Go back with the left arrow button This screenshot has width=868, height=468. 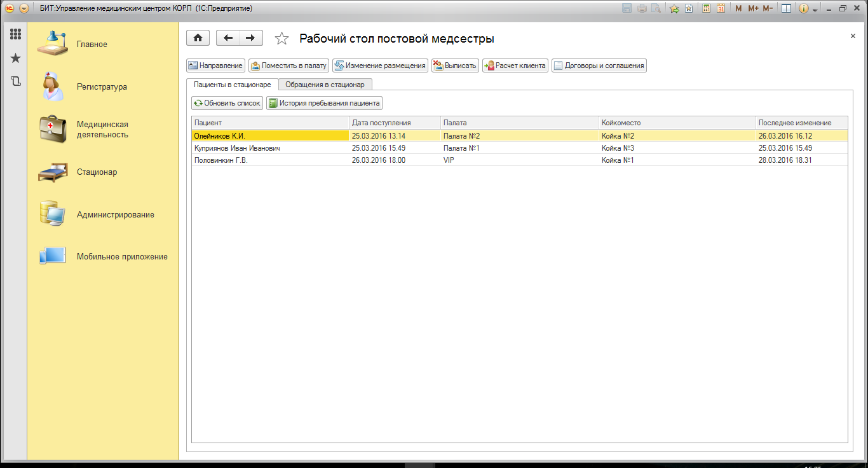point(228,38)
